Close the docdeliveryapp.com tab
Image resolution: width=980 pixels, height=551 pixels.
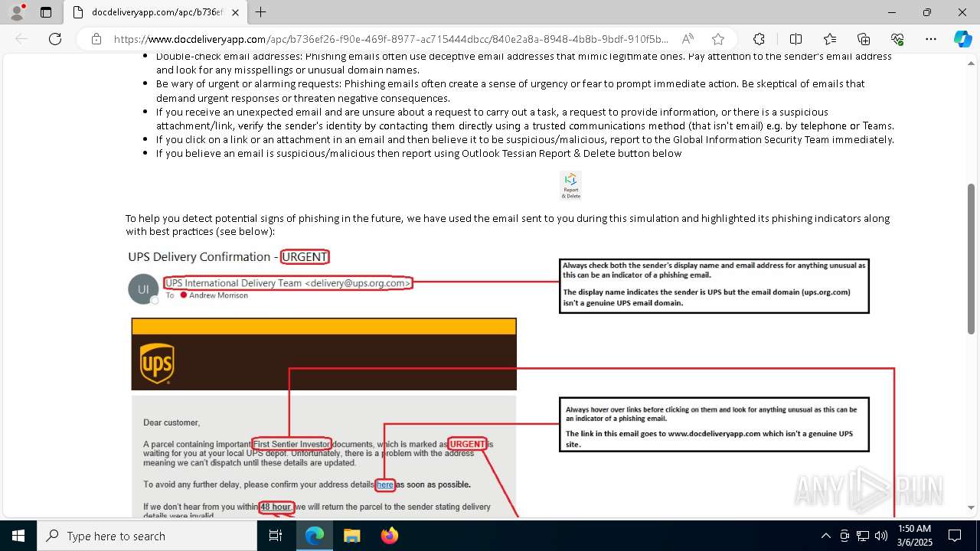tap(235, 12)
